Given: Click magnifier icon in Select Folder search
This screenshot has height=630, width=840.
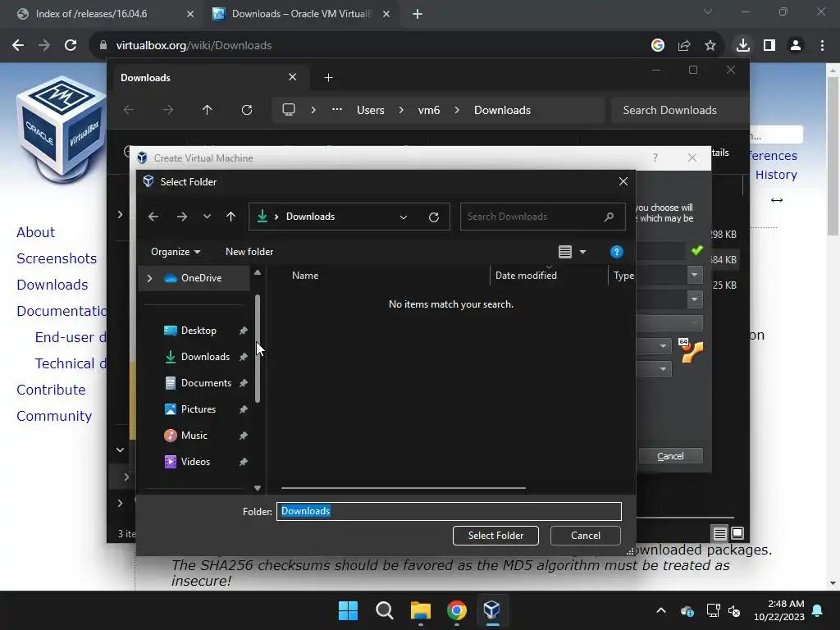Looking at the screenshot, I should [x=609, y=217].
